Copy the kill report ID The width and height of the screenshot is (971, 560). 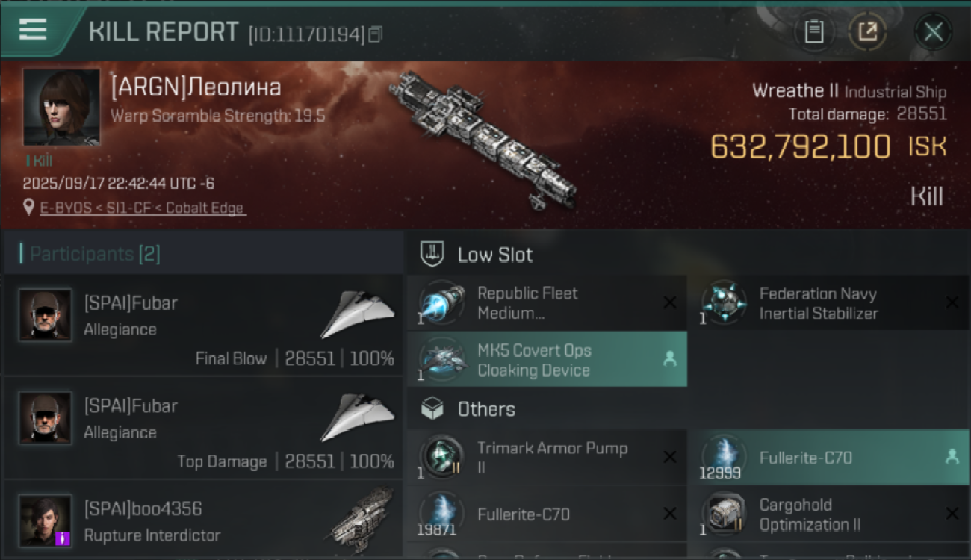click(x=375, y=34)
